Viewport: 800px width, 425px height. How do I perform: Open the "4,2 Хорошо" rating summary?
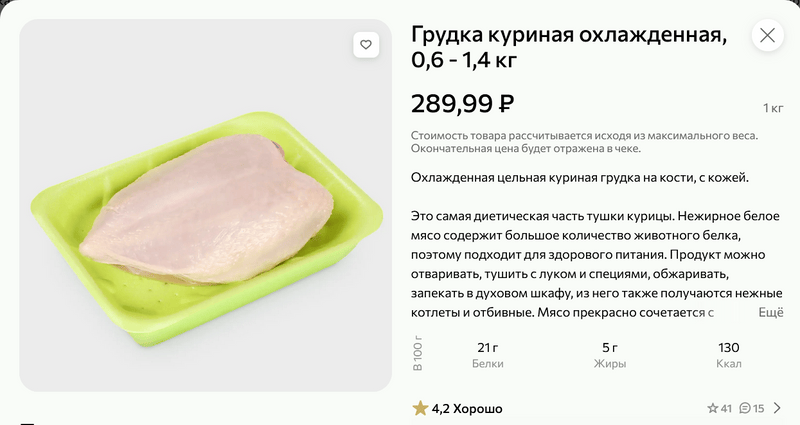tap(467, 408)
